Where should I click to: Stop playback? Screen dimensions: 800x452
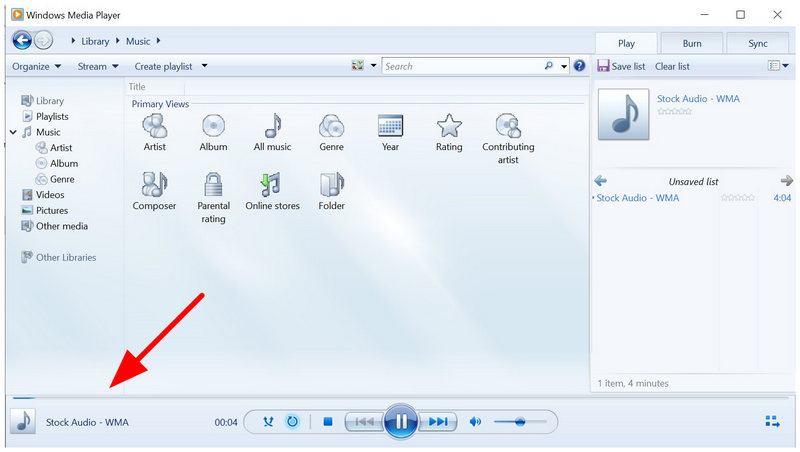[x=328, y=422]
